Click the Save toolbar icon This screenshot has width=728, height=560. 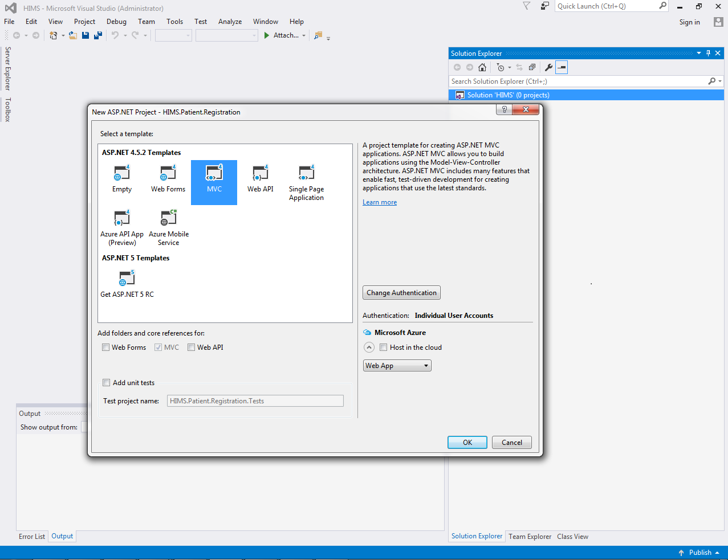click(86, 35)
